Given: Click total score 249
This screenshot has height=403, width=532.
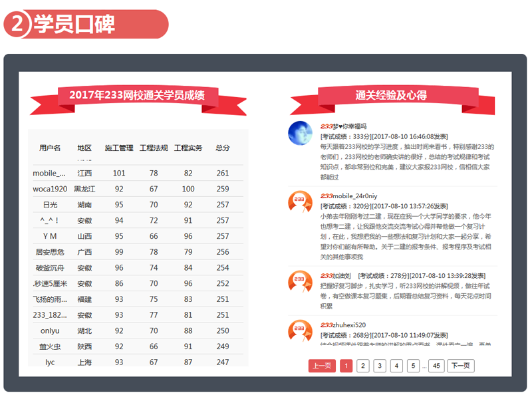Looking at the screenshot, I should point(223,346).
